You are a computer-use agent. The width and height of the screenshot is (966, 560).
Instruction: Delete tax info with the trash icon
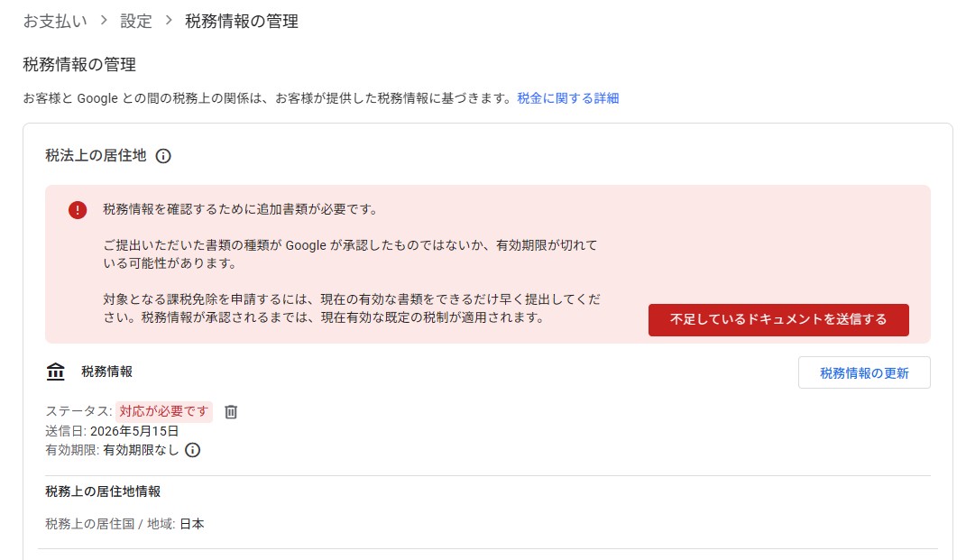click(231, 411)
